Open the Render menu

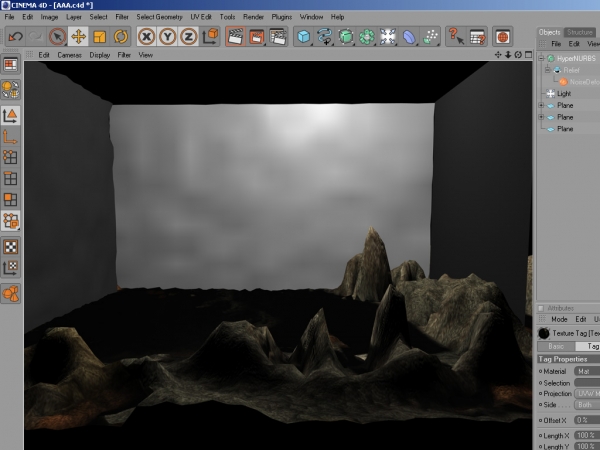point(253,17)
